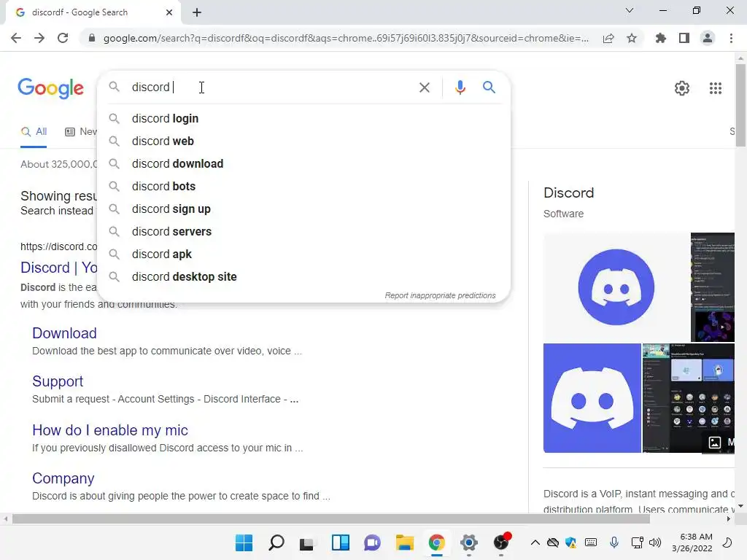Open Google search settings gear
Image resolution: width=747 pixels, height=560 pixels.
pos(682,88)
